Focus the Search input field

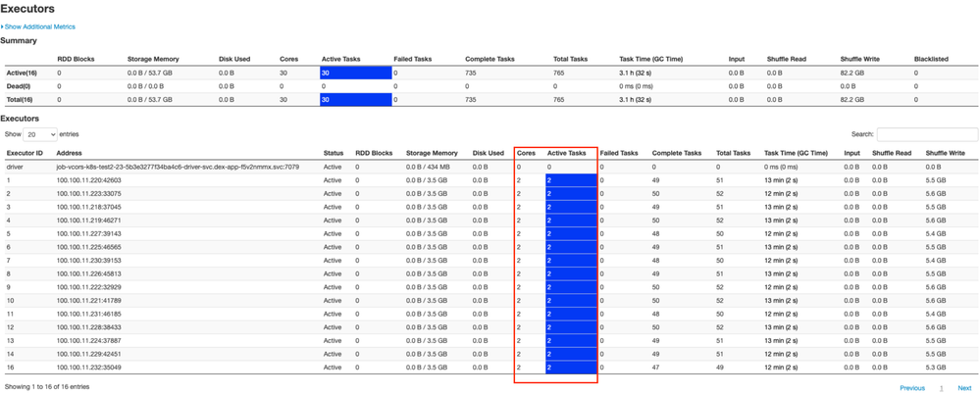927,134
